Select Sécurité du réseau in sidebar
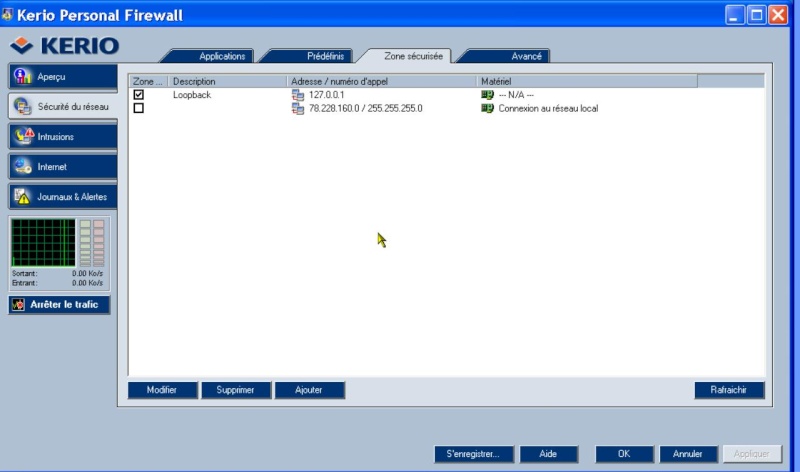800x472 pixels. point(63,106)
